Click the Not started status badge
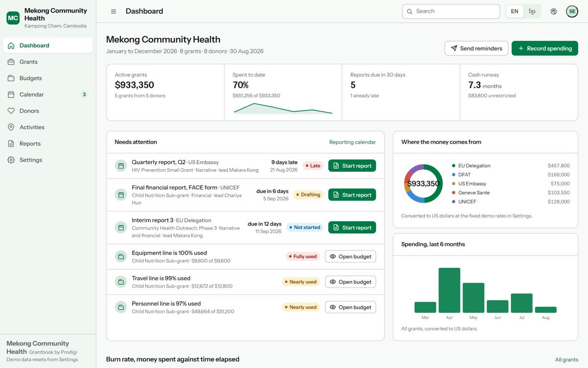This screenshot has height=368, width=588. [x=305, y=228]
